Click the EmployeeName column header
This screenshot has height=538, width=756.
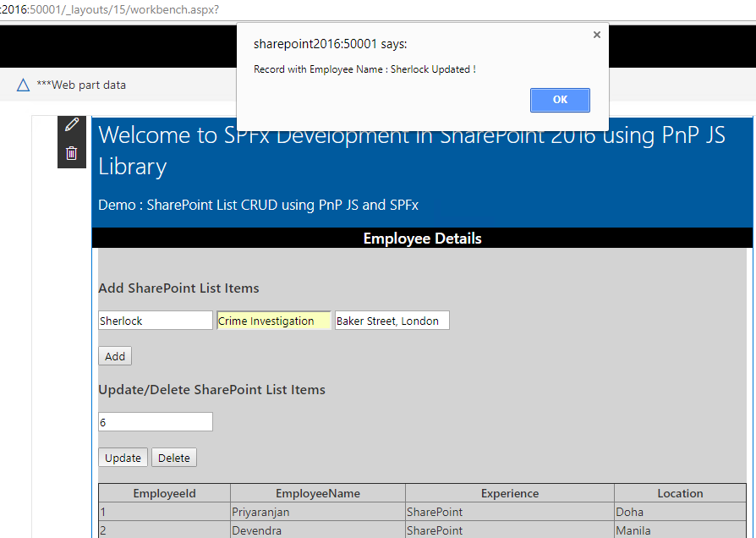coord(318,493)
